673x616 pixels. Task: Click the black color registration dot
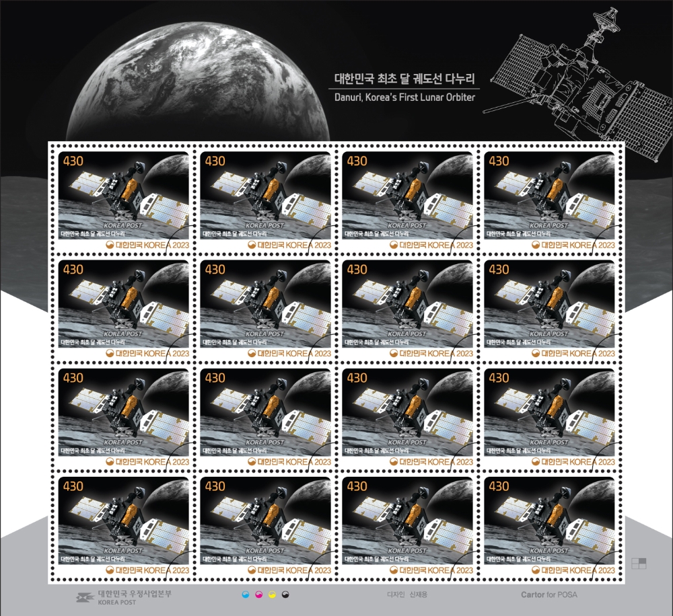(285, 594)
